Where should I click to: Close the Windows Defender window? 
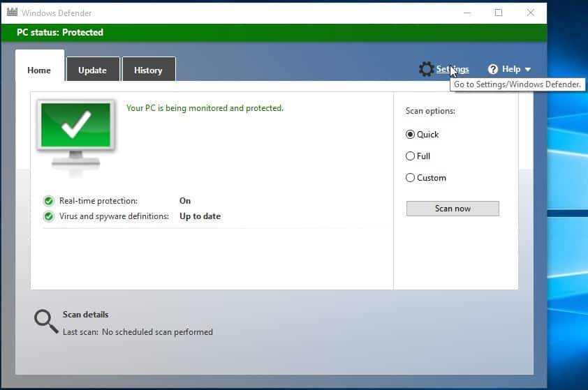pyautogui.click(x=531, y=13)
